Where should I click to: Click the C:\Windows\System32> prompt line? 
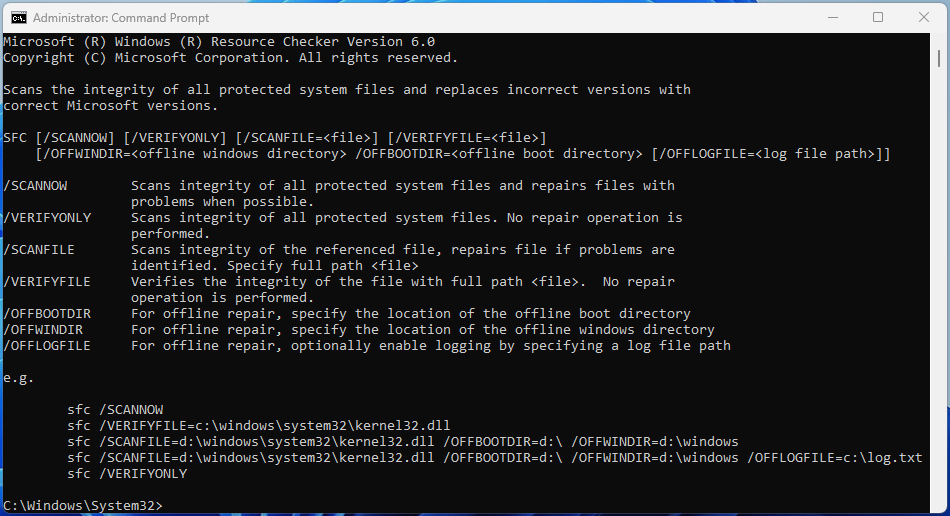click(x=83, y=505)
